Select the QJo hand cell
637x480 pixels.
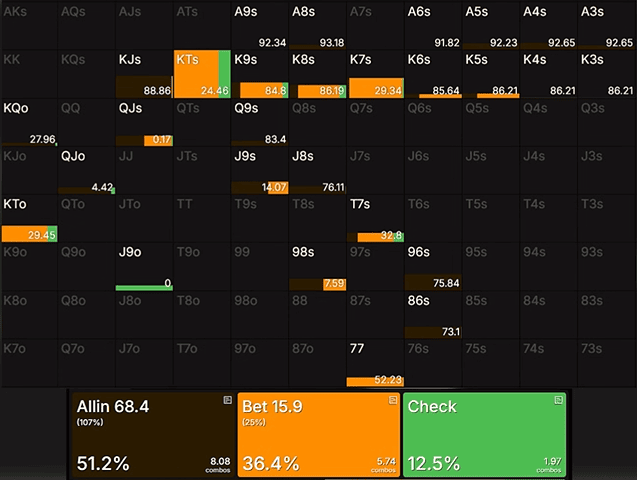(x=86, y=170)
